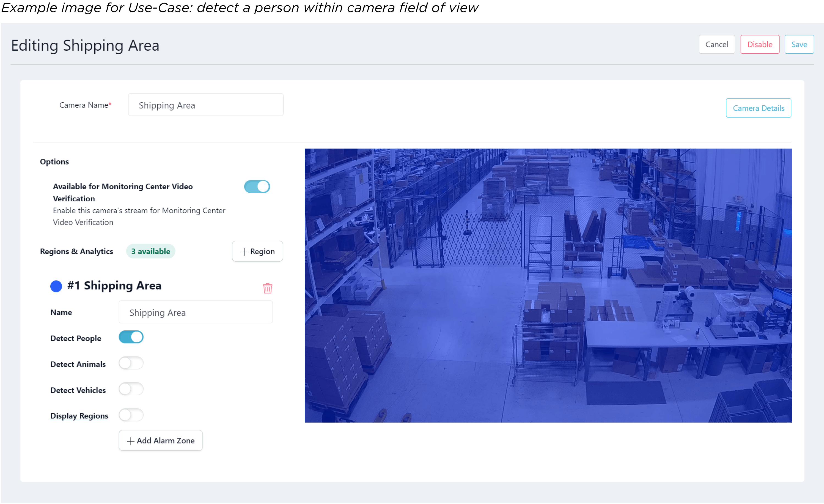824x504 pixels.
Task: Click the Display Regions label
Action: click(79, 416)
